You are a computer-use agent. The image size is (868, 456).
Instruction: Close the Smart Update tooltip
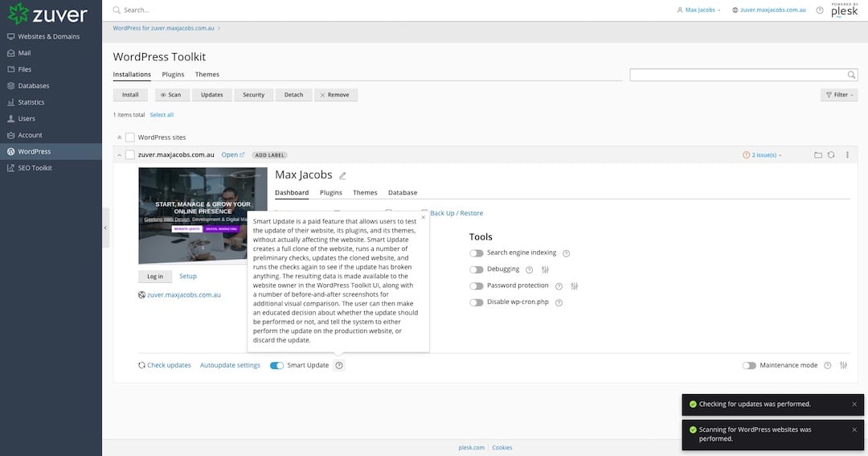click(424, 217)
